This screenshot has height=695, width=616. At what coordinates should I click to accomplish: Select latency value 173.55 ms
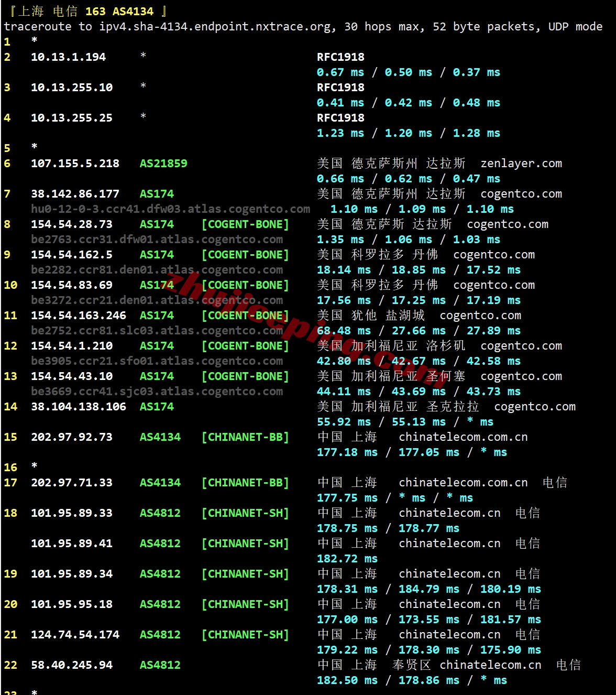tap(429, 620)
